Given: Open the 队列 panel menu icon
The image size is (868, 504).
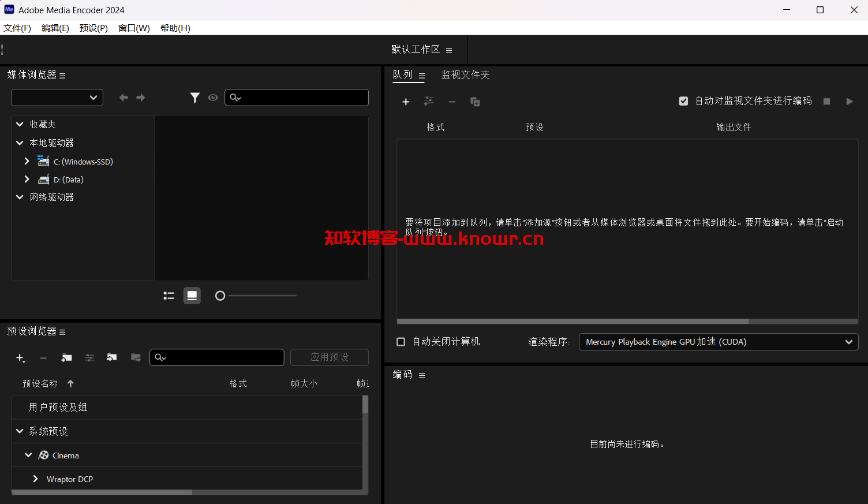Looking at the screenshot, I should pos(422,76).
